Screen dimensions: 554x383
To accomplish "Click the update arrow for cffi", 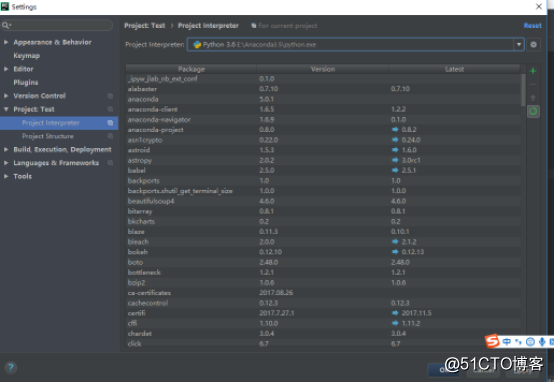I will click(x=395, y=323).
